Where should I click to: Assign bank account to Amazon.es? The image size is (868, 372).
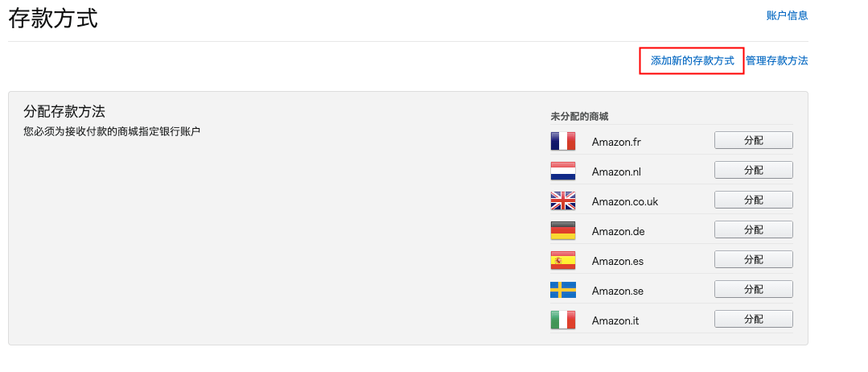pos(753,259)
